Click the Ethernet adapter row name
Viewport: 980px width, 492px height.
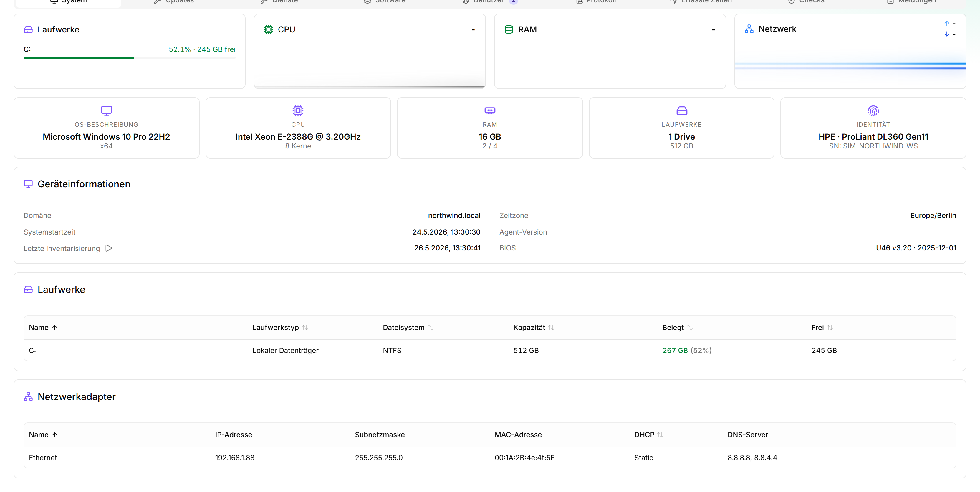click(43, 458)
